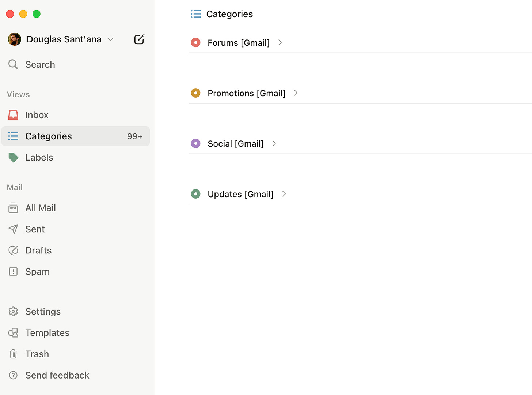Click the Douglas Sant'ana profile avatar
532x395 pixels.
(15, 39)
